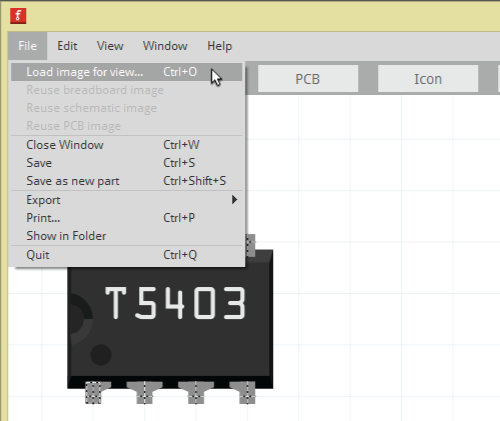Screen dimensions: 500x421
Task: Select the bottom-left dotted chip pin
Action: [x=93, y=393]
